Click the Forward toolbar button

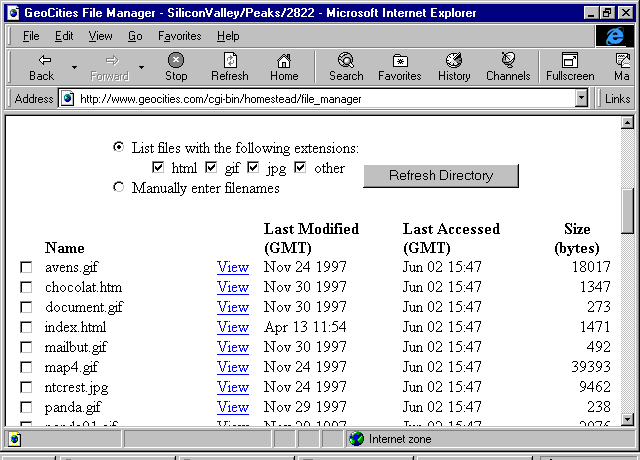[x=109, y=67]
